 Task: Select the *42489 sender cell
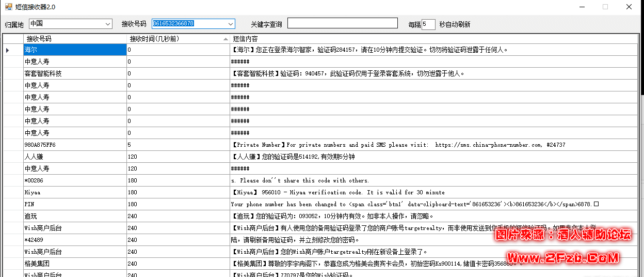[x=75, y=240]
